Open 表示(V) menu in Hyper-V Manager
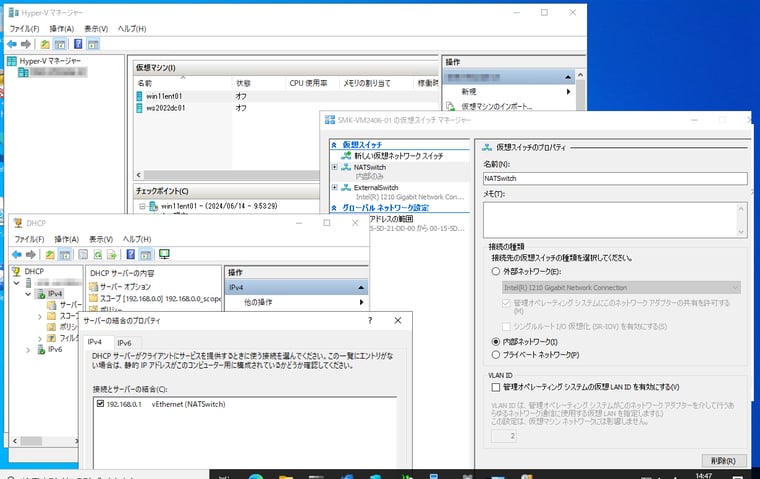Image resolution: width=760 pixels, height=479 pixels. pos(95,29)
